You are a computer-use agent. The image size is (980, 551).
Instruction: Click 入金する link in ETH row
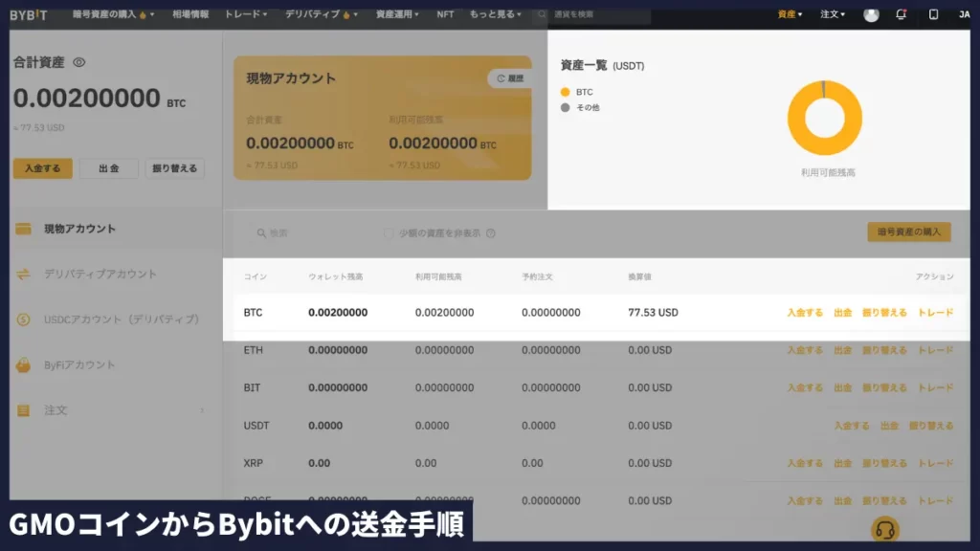[804, 350]
